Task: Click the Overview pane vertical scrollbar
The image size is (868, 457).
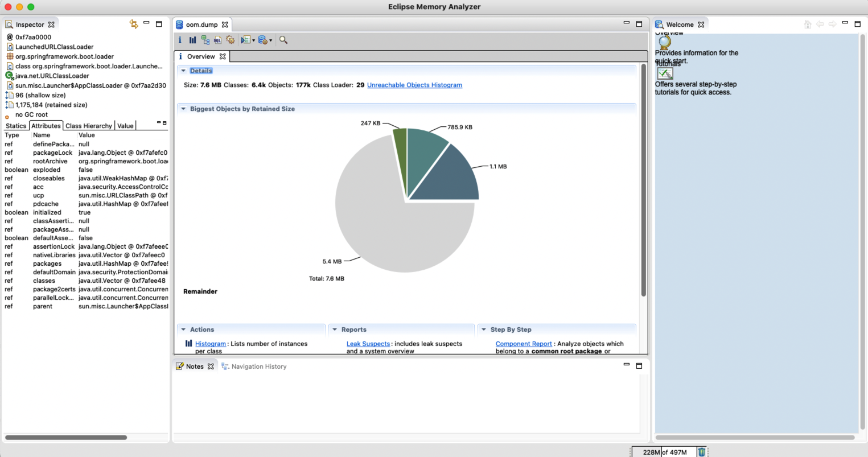Action: point(644,180)
